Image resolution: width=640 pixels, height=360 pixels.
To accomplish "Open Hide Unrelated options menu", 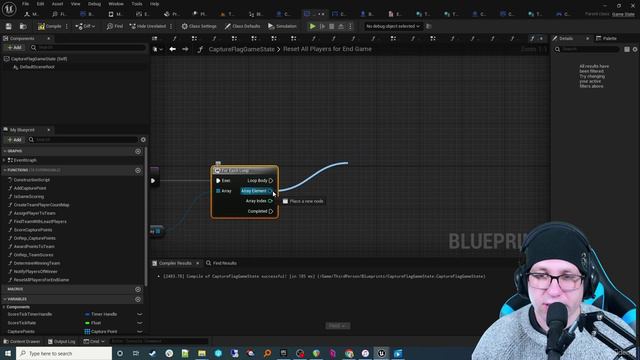I will (171, 26).
